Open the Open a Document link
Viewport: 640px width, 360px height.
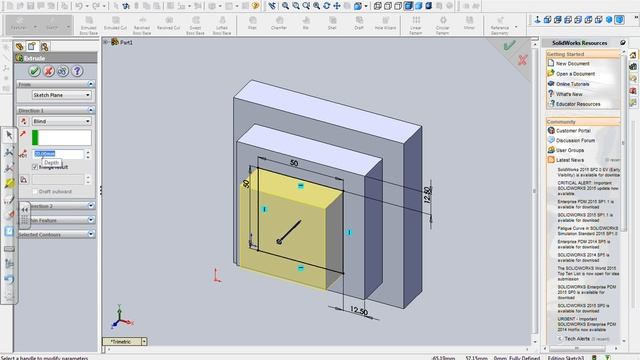[575, 74]
